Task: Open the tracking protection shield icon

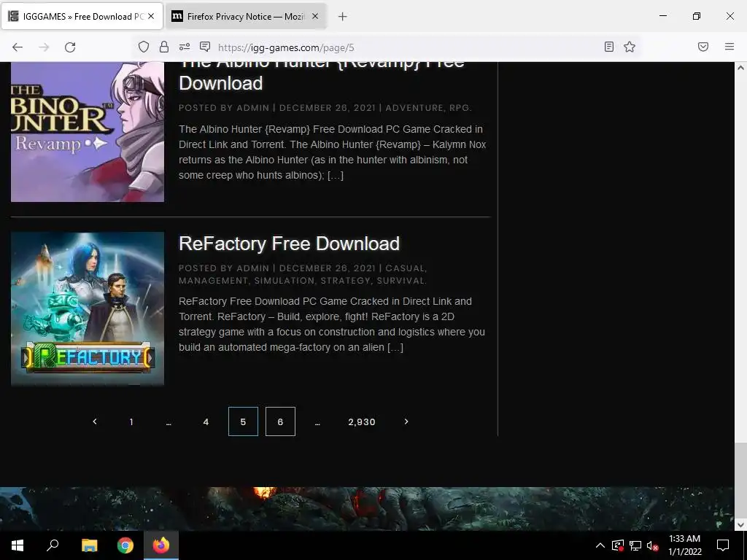Action: point(144,47)
